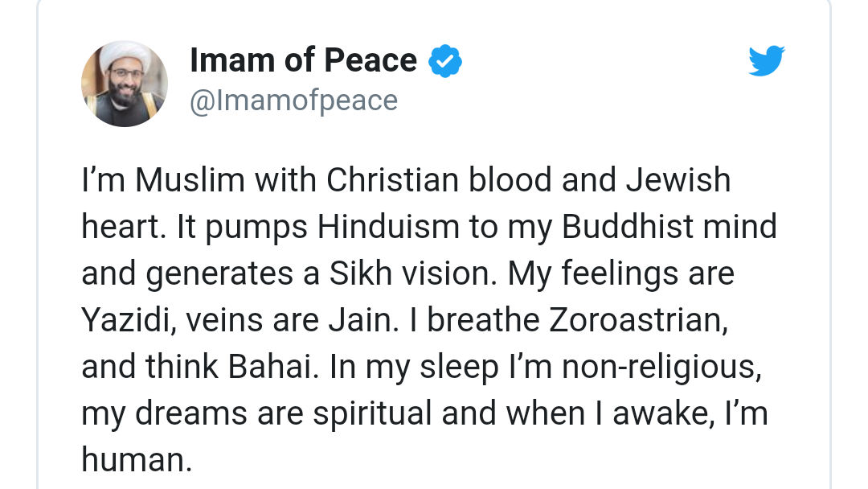Open the Imam of Peace display name
The height and width of the screenshot is (489, 868).
[x=303, y=60]
